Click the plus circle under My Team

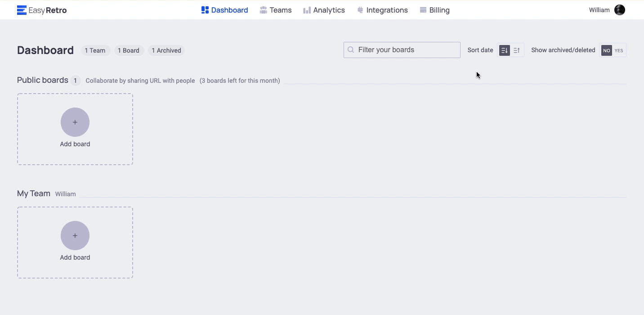[75, 235]
